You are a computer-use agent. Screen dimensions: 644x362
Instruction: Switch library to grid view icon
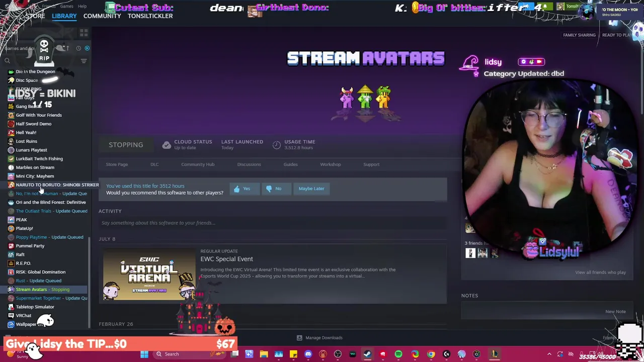84,33
